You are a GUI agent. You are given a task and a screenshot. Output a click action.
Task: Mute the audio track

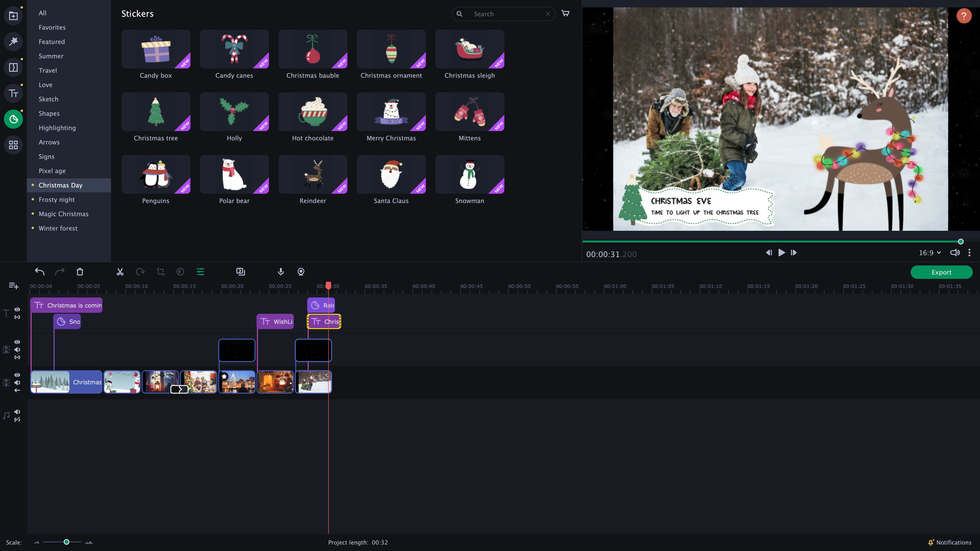(17, 412)
